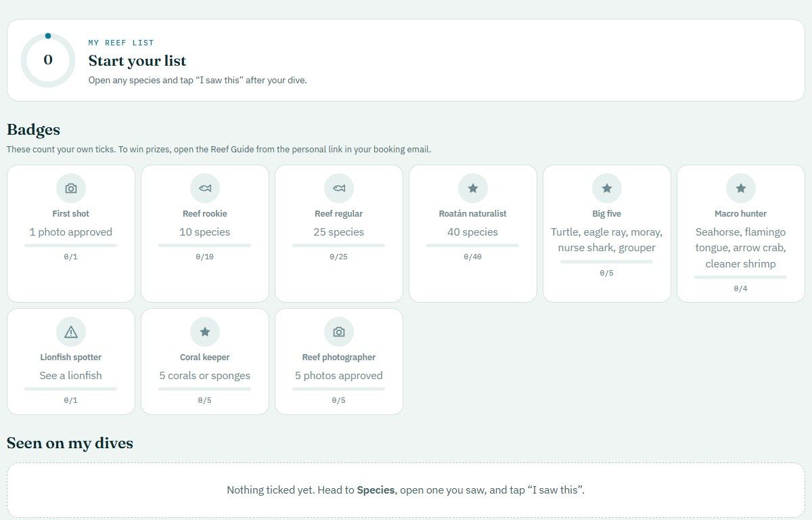Viewport: 812px width, 520px height.
Task: Click the '40 species' text
Action: (x=473, y=232)
